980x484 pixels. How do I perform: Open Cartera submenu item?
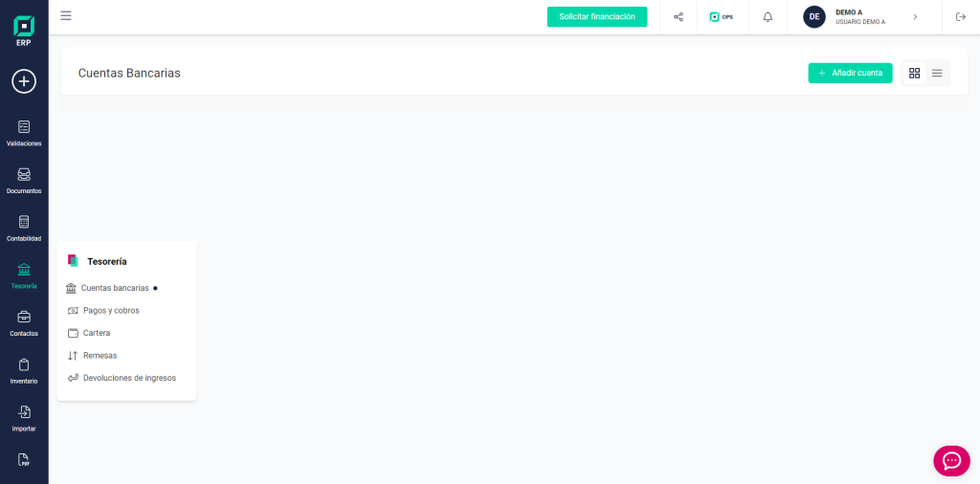89,333
